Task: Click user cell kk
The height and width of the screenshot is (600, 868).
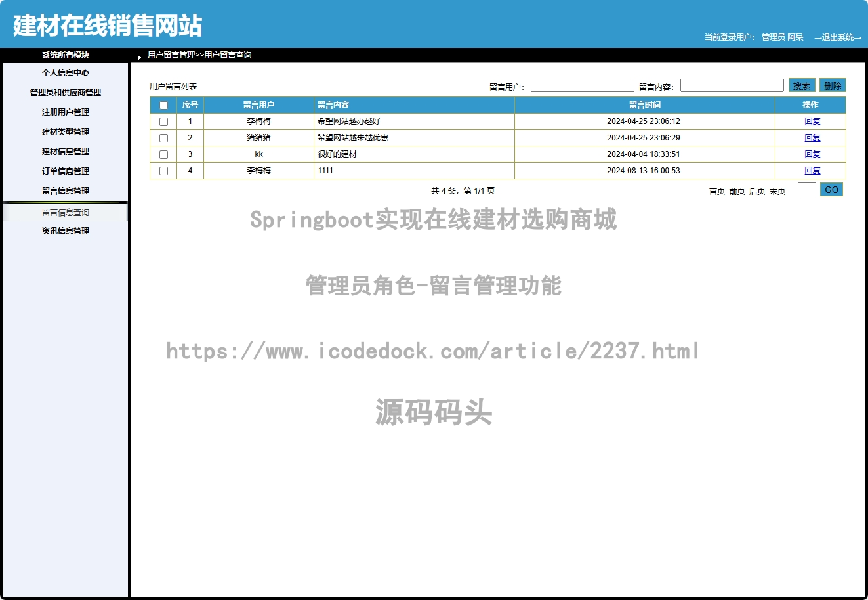Action: 258,154
